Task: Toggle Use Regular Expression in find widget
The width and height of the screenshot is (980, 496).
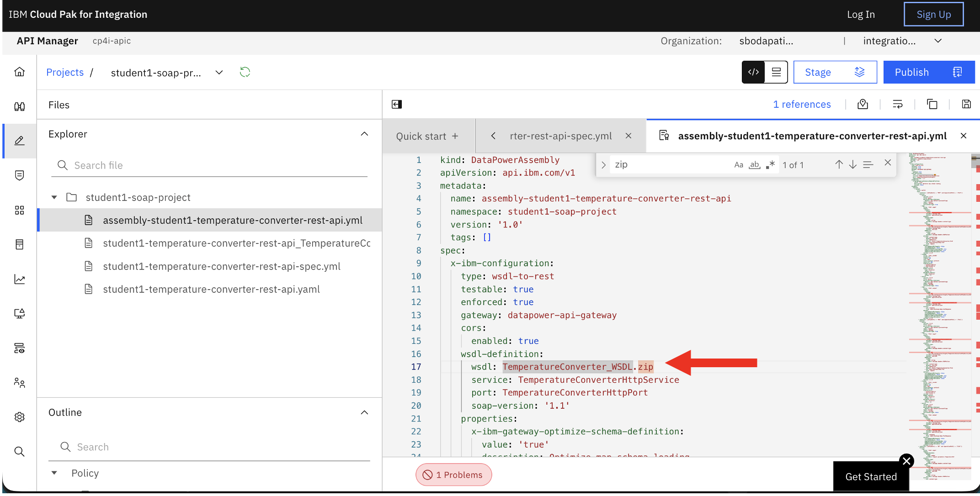Action: (x=771, y=165)
